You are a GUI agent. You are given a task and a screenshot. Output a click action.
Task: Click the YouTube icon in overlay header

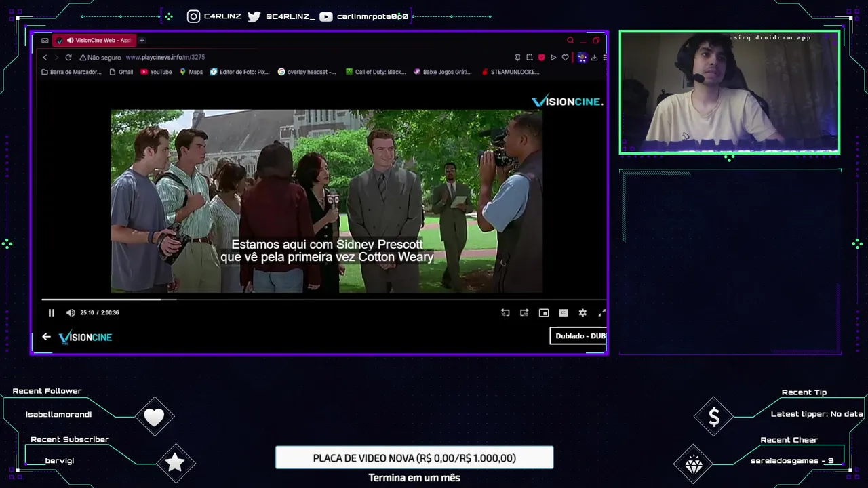click(326, 16)
